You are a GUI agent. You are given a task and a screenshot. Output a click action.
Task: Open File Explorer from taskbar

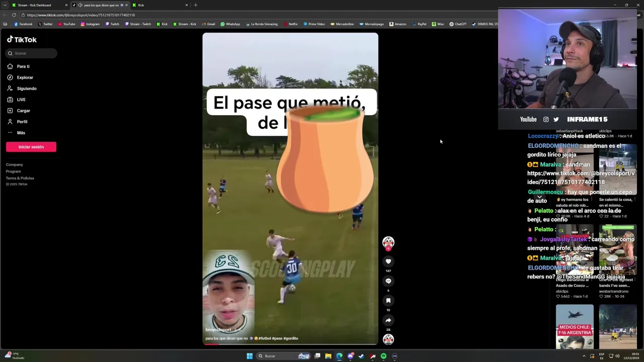tap(328, 356)
